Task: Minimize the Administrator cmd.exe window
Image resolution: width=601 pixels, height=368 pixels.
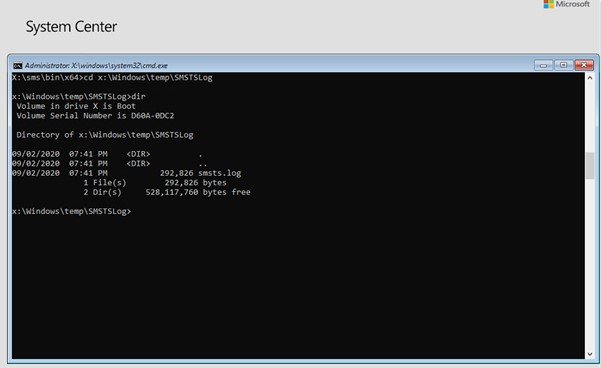Action: click(544, 65)
